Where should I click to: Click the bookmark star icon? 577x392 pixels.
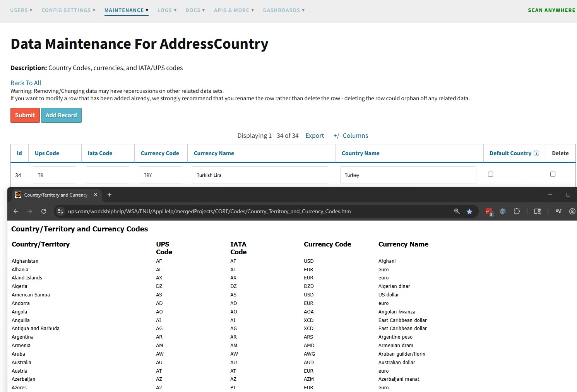click(x=469, y=211)
